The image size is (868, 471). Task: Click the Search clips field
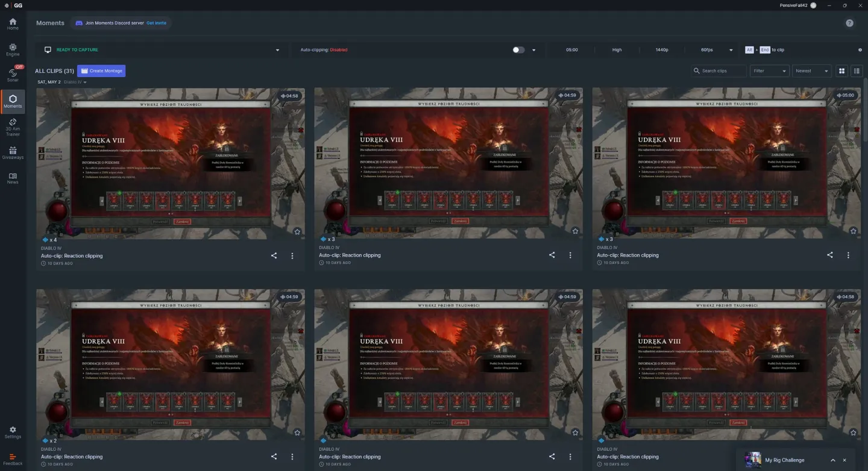719,71
